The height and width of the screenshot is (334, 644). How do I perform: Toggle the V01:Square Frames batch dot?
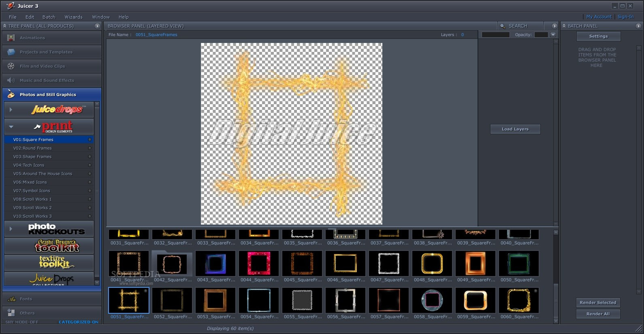pos(90,139)
